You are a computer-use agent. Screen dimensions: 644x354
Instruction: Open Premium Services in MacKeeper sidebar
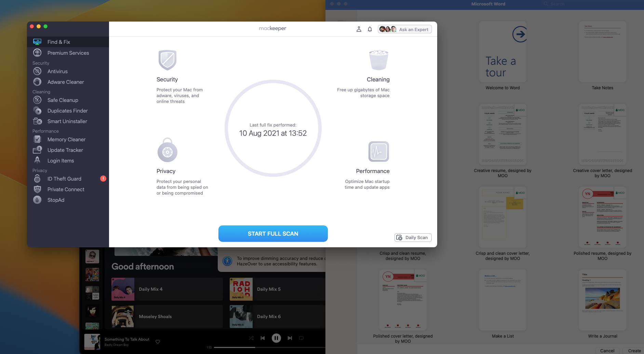point(68,53)
